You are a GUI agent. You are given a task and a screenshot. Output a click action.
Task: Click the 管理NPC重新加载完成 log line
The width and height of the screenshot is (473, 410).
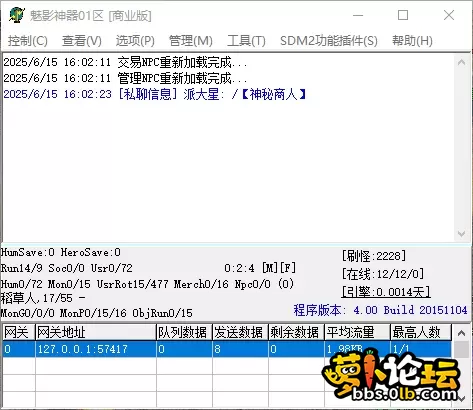[125, 78]
